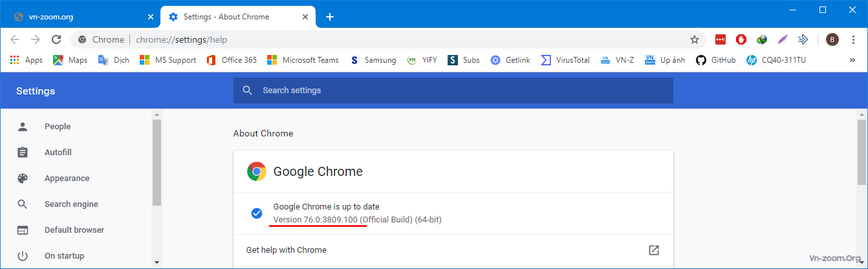Open the Dịch translate bookmark
The width and height of the screenshot is (868, 269).
click(x=113, y=60)
